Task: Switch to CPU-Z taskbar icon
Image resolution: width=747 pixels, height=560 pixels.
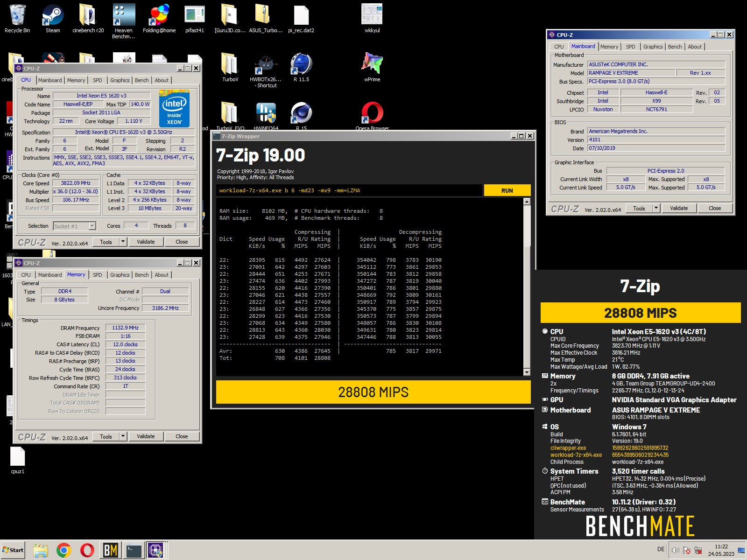Action: [x=156, y=551]
